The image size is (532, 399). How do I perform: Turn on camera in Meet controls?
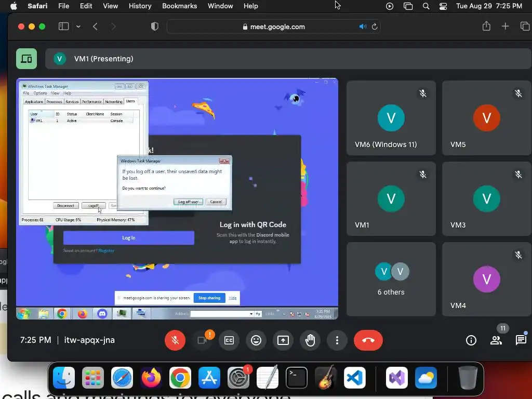(x=202, y=340)
